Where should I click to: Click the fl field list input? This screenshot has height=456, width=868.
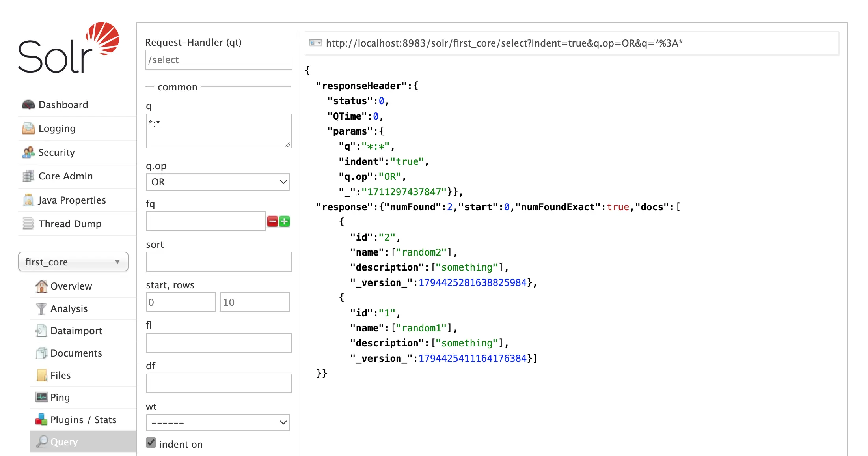(x=219, y=343)
